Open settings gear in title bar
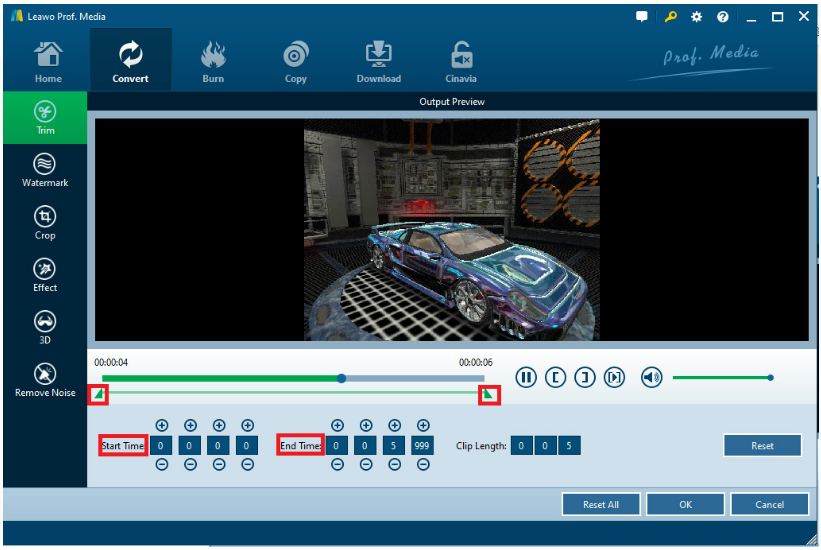The width and height of the screenshot is (821, 550). (x=696, y=17)
